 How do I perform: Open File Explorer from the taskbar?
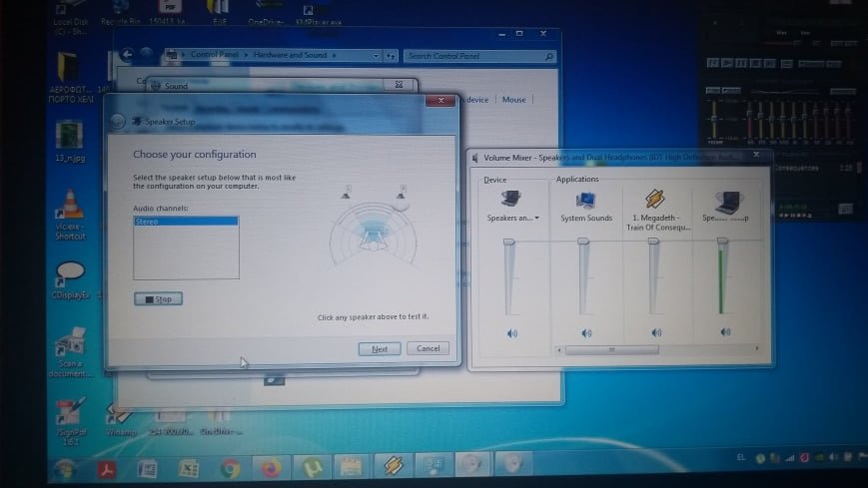(x=351, y=467)
